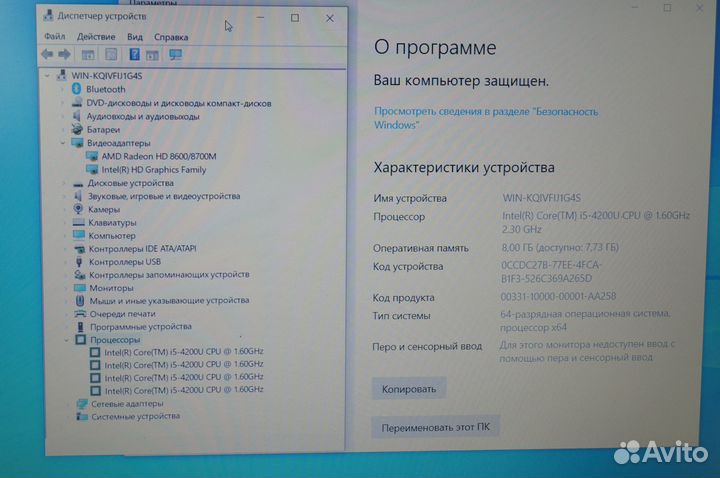The image size is (720, 478).
Task: Open the Безопасность Windows details link
Action: pos(485,118)
